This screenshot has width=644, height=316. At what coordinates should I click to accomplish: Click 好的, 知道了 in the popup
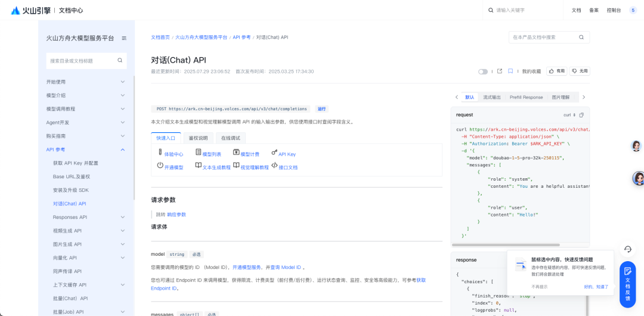[596, 287]
